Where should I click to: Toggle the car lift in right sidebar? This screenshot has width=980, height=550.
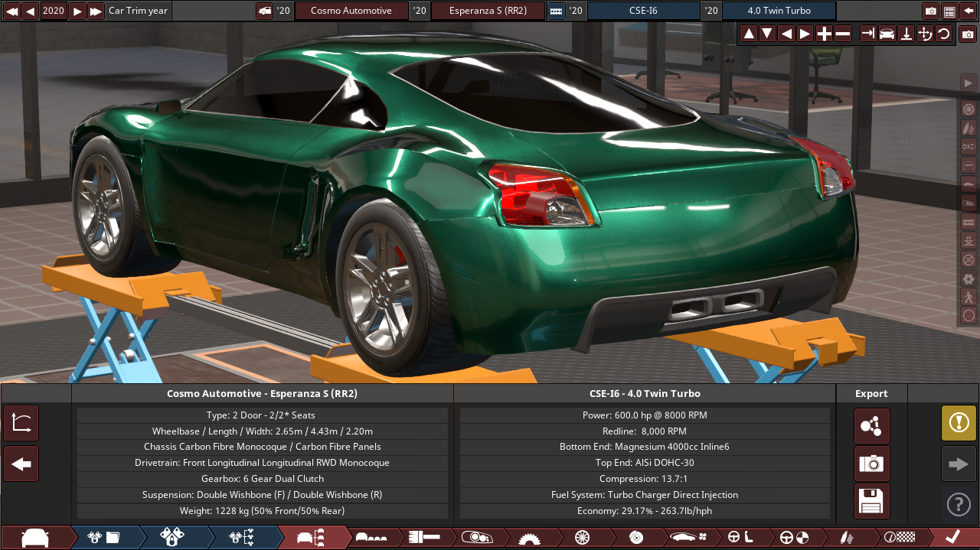[969, 240]
